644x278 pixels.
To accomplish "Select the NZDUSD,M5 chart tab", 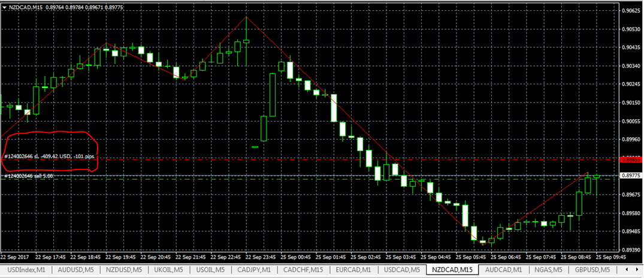I will [123, 270].
